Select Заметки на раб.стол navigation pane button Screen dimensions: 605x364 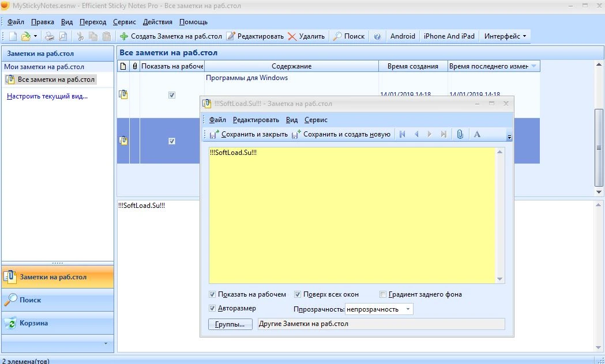[58, 276]
